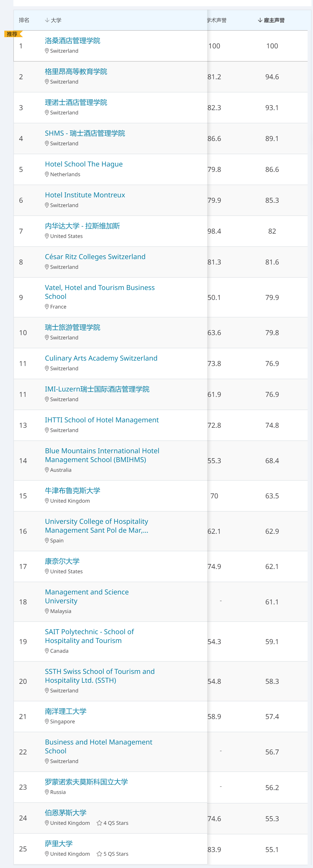This screenshot has height=868, width=313.
Task: Click location pin icon beside France
Action: click(x=47, y=307)
